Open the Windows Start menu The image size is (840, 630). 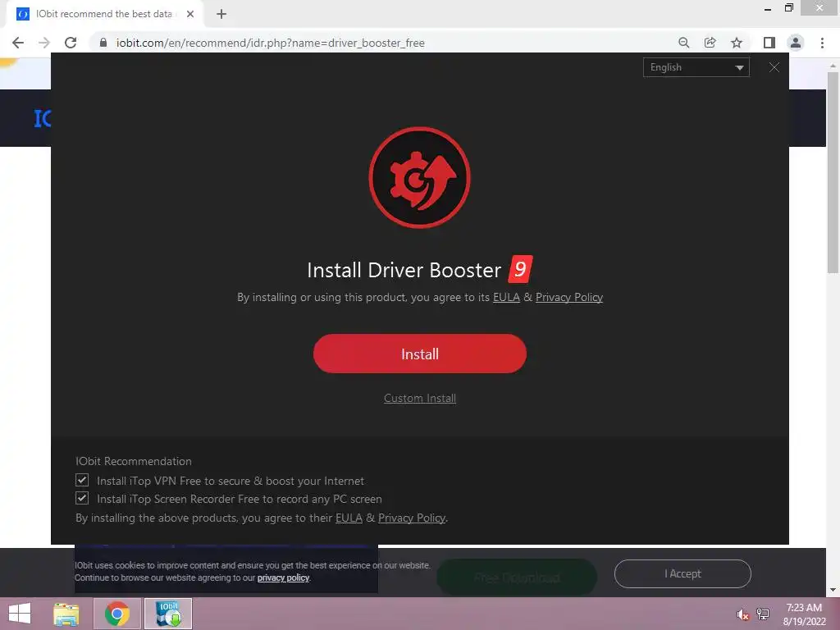click(20, 614)
